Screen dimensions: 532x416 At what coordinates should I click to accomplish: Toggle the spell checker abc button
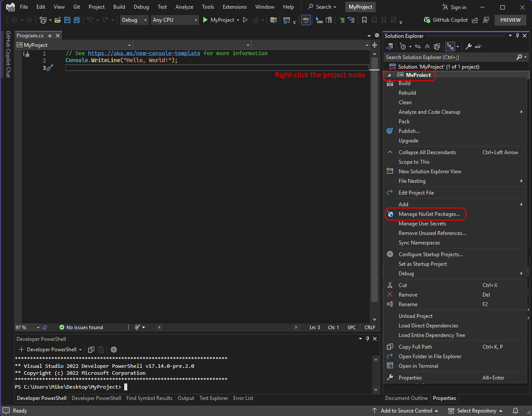coord(306,20)
